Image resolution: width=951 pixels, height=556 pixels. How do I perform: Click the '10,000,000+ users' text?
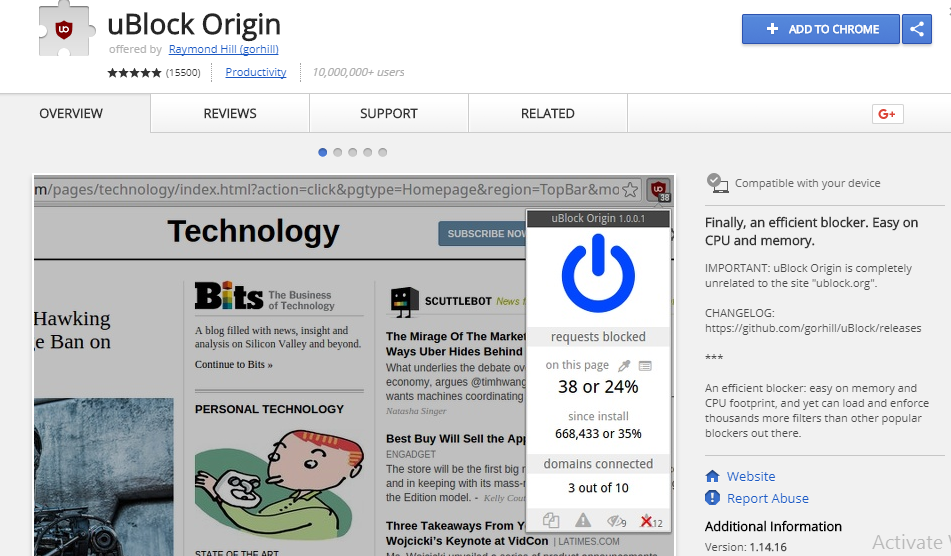pos(358,72)
